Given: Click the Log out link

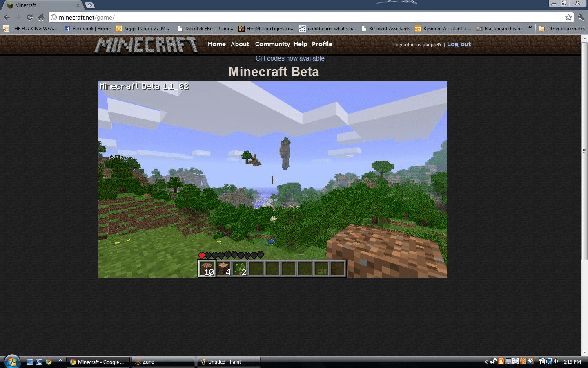Looking at the screenshot, I should coord(459,44).
